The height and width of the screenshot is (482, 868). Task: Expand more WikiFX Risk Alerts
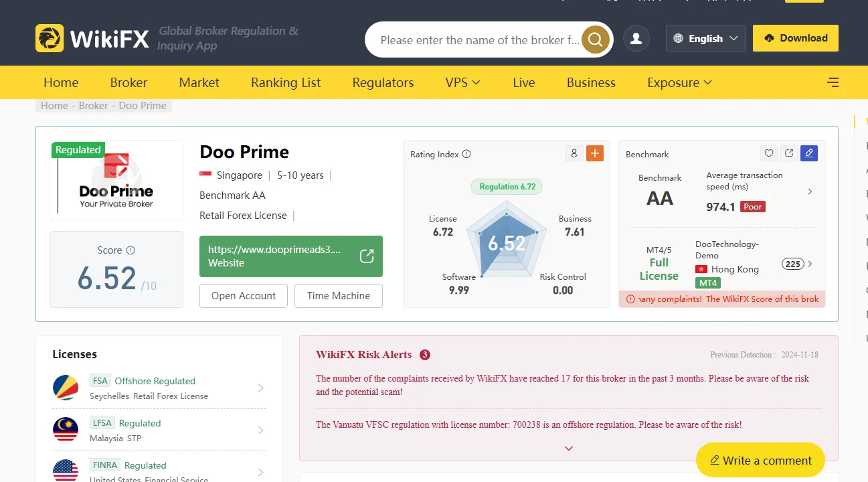click(569, 449)
